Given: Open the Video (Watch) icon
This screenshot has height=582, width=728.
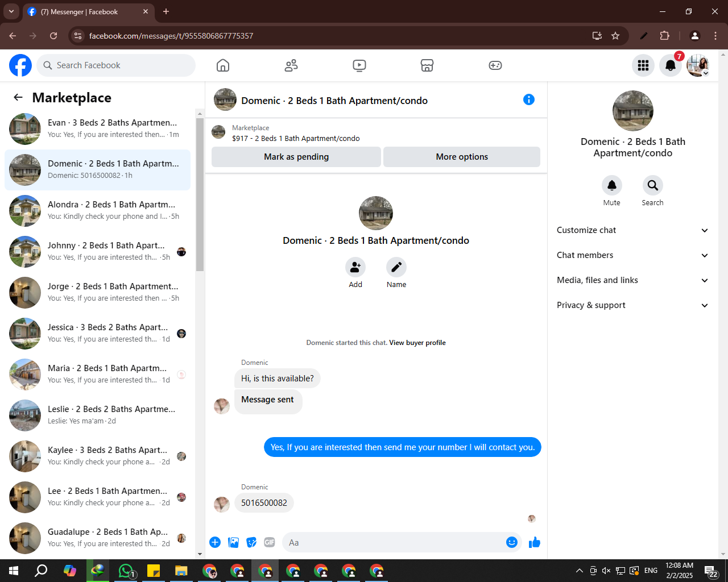Looking at the screenshot, I should pos(359,65).
